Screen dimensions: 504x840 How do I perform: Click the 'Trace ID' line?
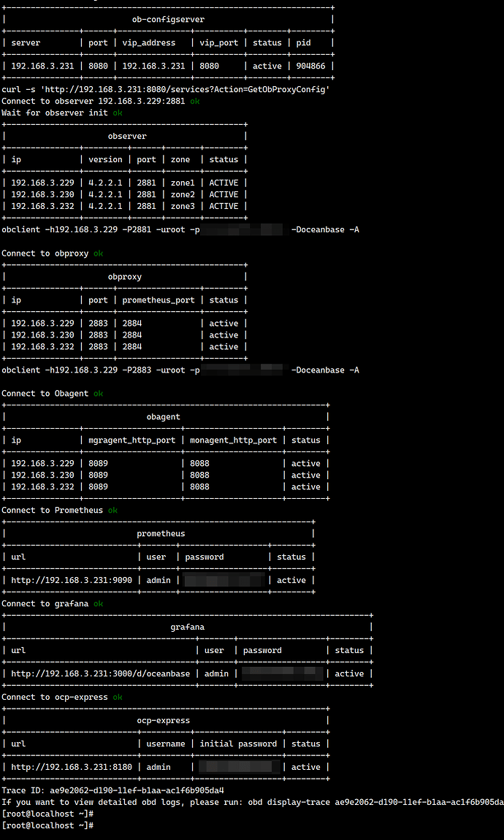click(x=113, y=791)
